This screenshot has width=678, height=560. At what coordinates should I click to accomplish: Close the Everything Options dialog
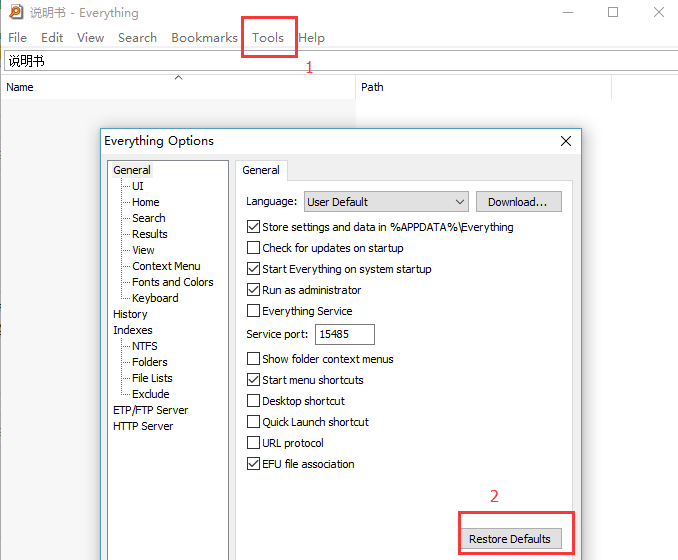click(x=565, y=141)
